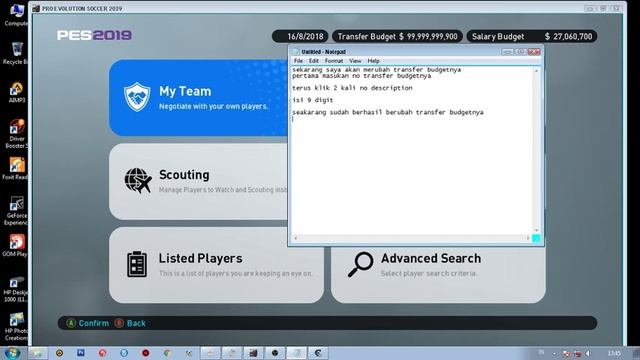Select the Listed Players menu card
The width and height of the screenshot is (640, 360).
coord(216,265)
